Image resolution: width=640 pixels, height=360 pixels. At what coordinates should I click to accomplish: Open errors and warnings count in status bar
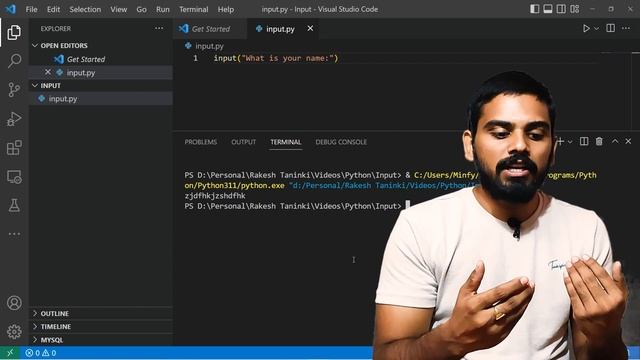coord(40,353)
